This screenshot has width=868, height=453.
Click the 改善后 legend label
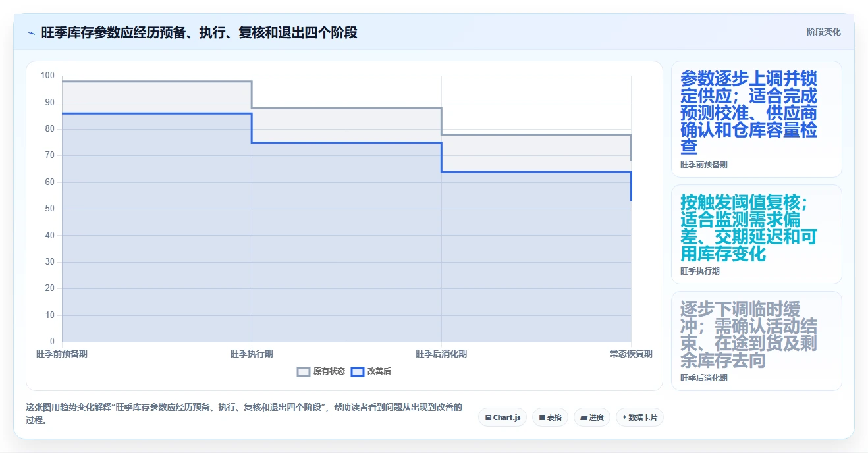click(379, 372)
